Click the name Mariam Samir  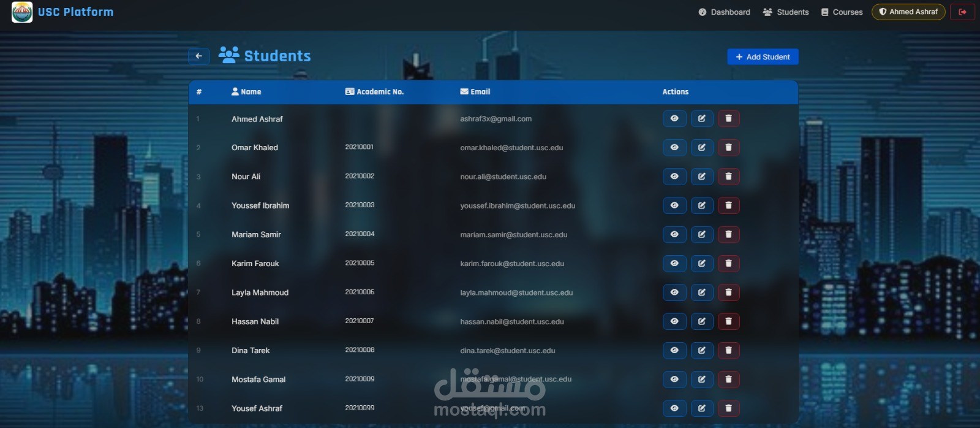pos(256,235)
